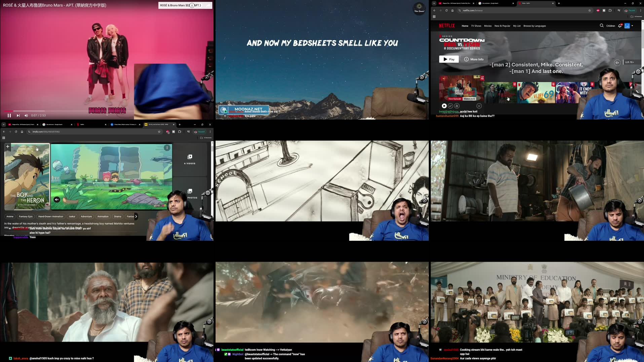This screenshot has width=644, height=362.
Task: Pause the ROSÉ & Bruno Mars APT. video
Action: 9,116
